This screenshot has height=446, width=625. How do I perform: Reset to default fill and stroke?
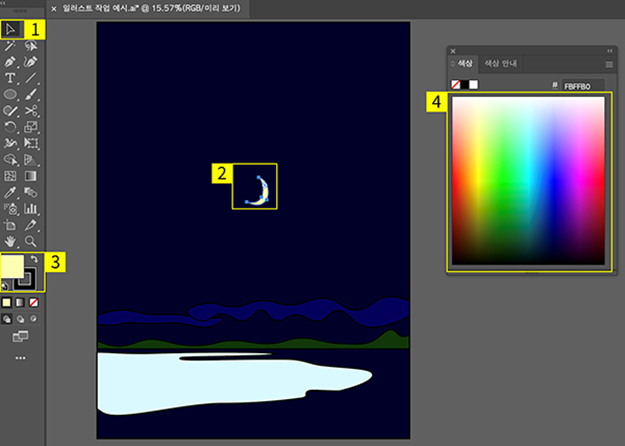point(5,285)
